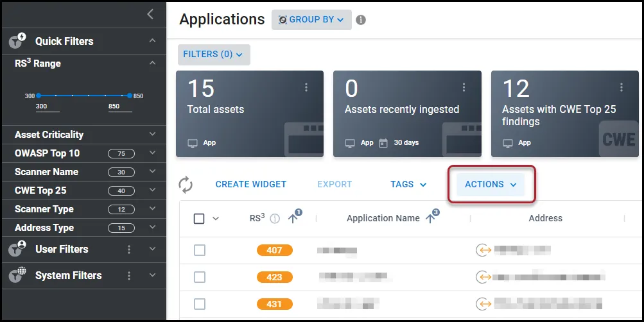This screenshot has width=644, height=322.
Task: Open the System Filters three-dot menu
Action: pyautogui.click(x=129, y=276)
